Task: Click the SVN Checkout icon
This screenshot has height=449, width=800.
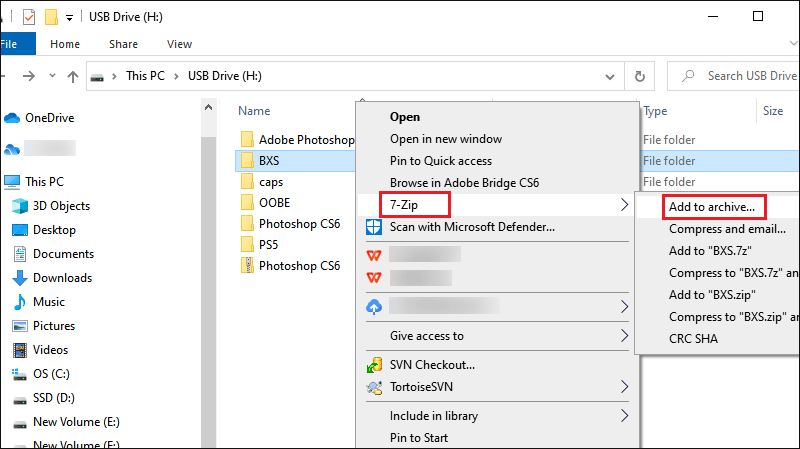Action: click(x=374, y=365)
